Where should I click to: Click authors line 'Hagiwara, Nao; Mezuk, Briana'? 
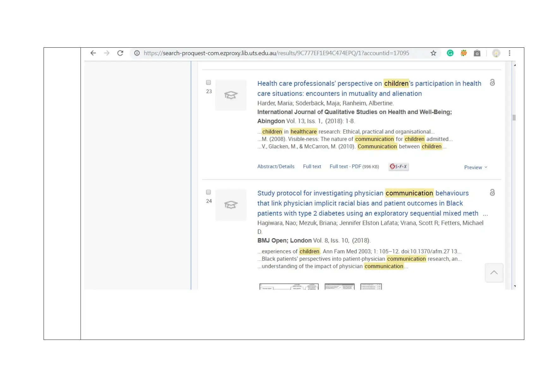pos(370,227)
